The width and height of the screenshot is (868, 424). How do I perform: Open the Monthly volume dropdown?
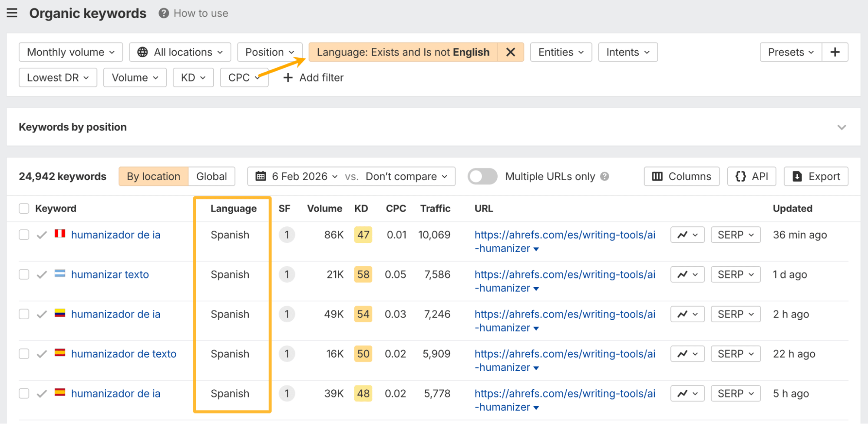pyautogui.click(x=71, y=52)
